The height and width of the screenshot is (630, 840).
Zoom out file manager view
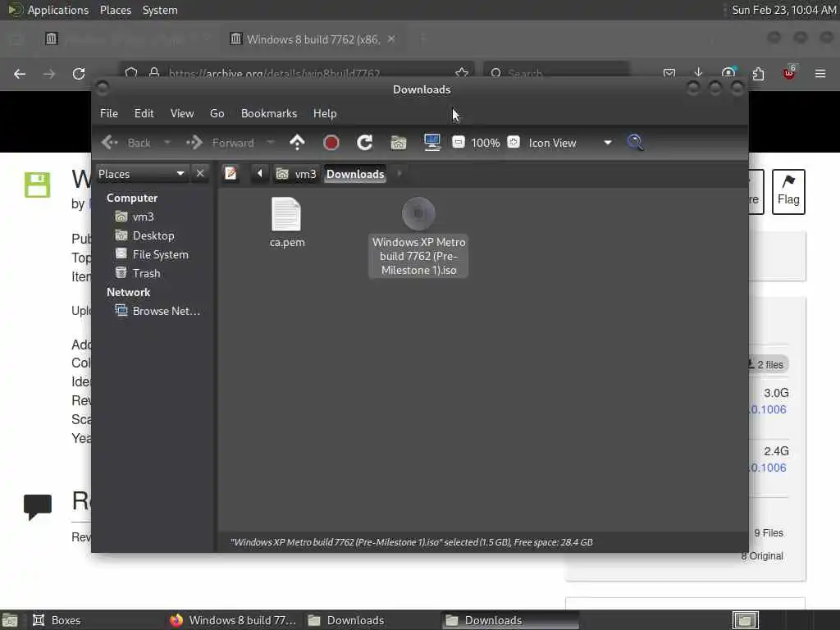[459, 142]
